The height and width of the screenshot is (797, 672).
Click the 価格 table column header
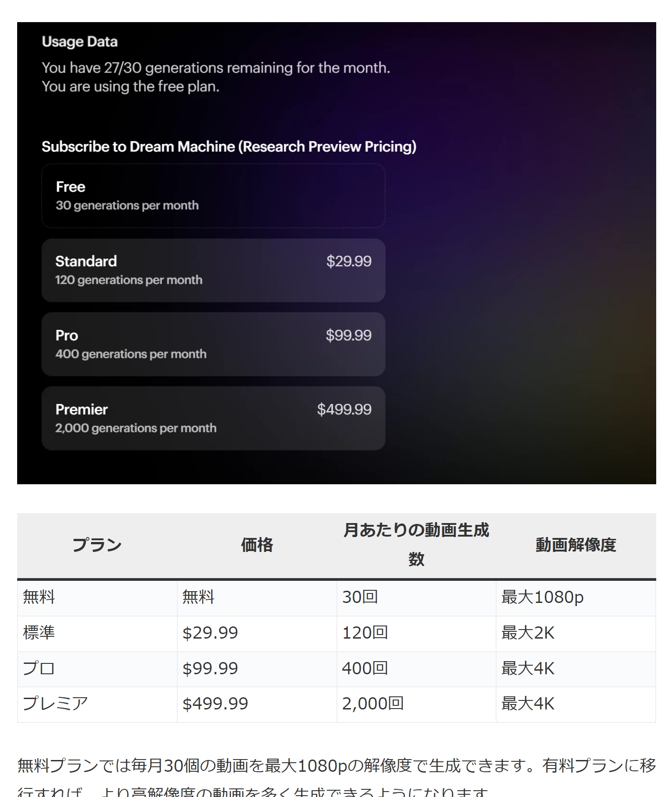[x=257, y=545]
